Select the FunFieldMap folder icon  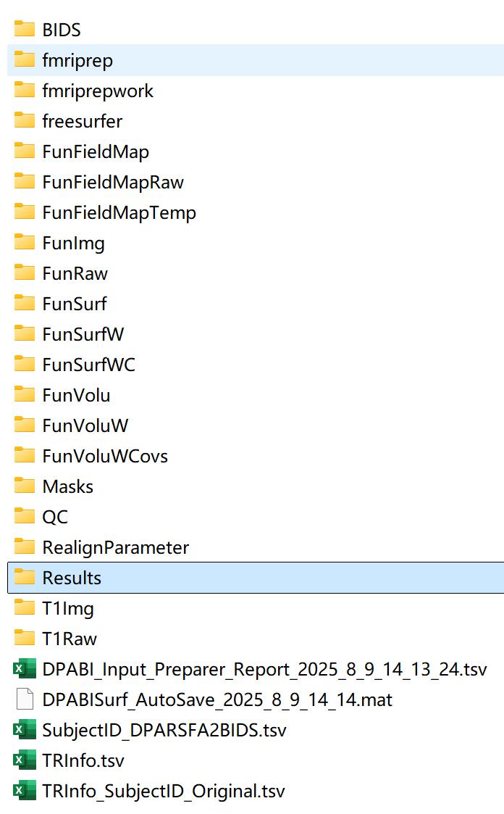coord(25,151)
